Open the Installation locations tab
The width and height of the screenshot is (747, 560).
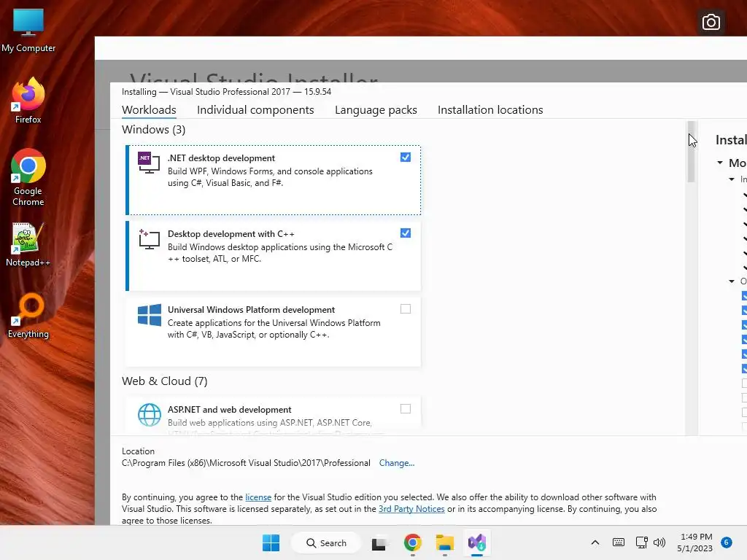(x=490, y=110)
